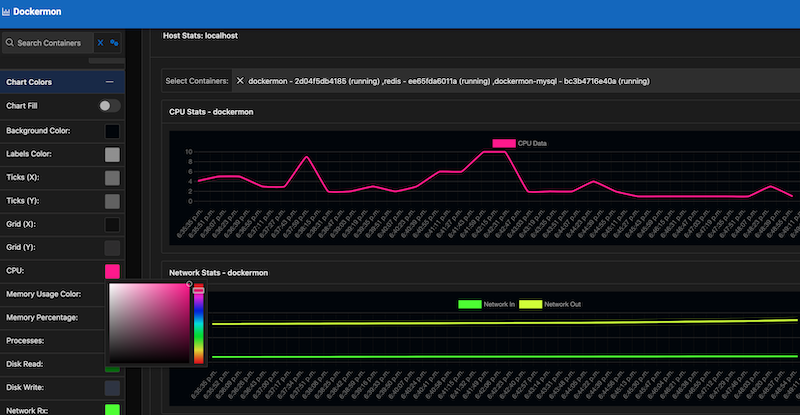Pick a shade in the saturation square
Image resolution: width=800 pixels, height=415 pixels.
[x=149, y=323]
